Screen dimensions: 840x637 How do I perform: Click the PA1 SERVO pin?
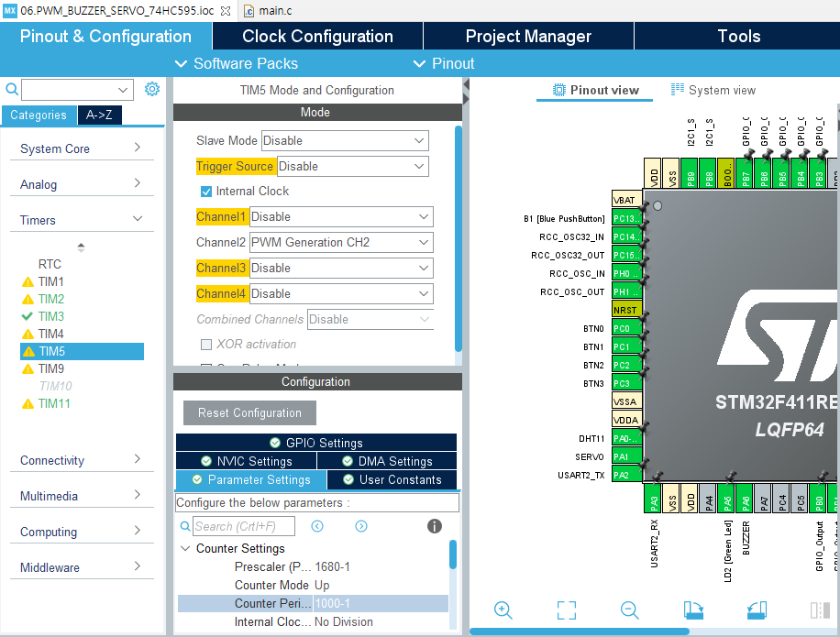pos(626,456)
